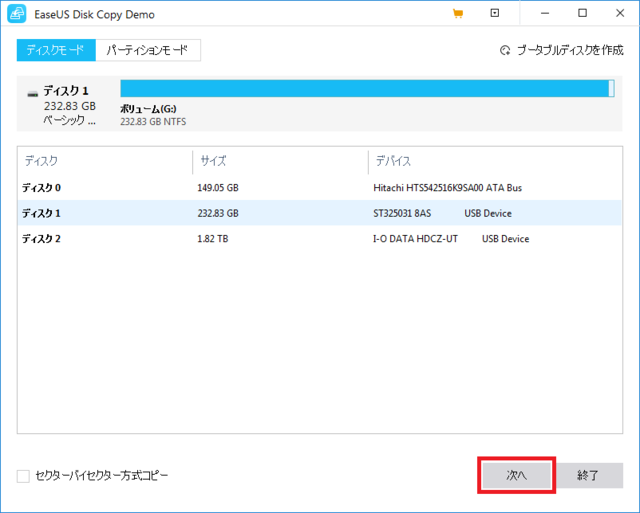Viewport: 640px width, 513px height.
Task: Select the ディスク 0 row
Action: [x=320, y=188]
